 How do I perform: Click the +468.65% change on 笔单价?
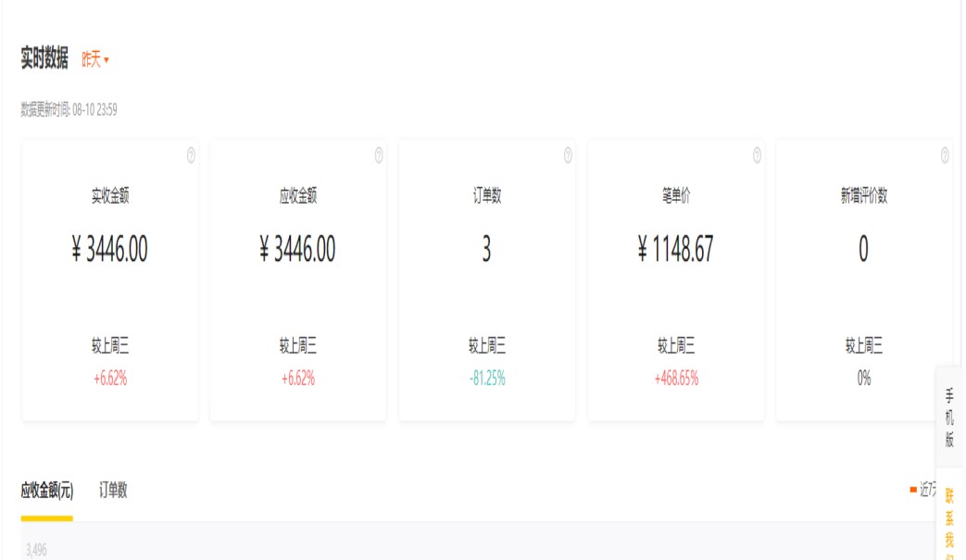coord(676,379)
